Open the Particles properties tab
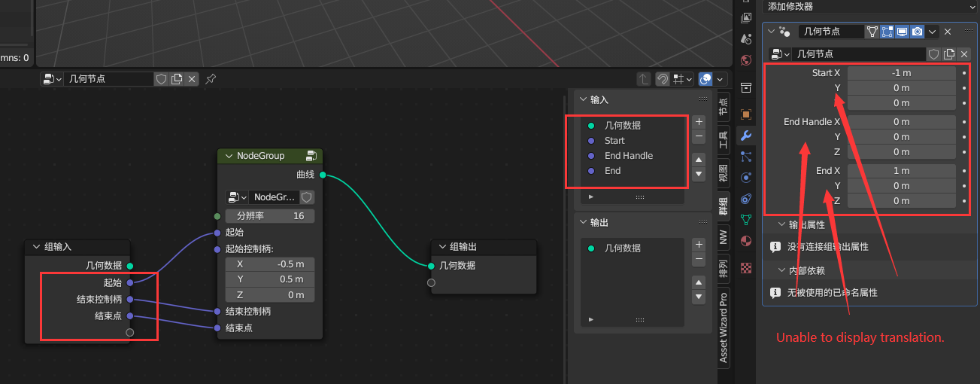 pyautogui.click(x=746, y=157)
